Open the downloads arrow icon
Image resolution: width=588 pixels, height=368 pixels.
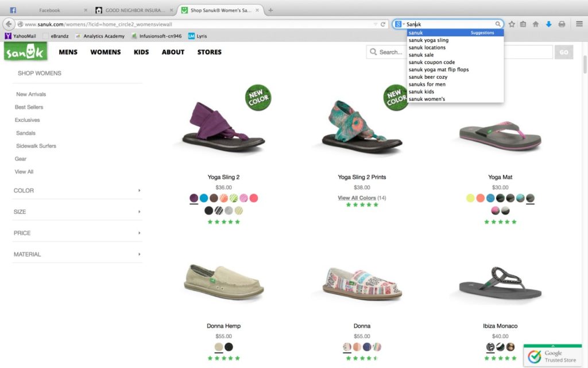548,24
